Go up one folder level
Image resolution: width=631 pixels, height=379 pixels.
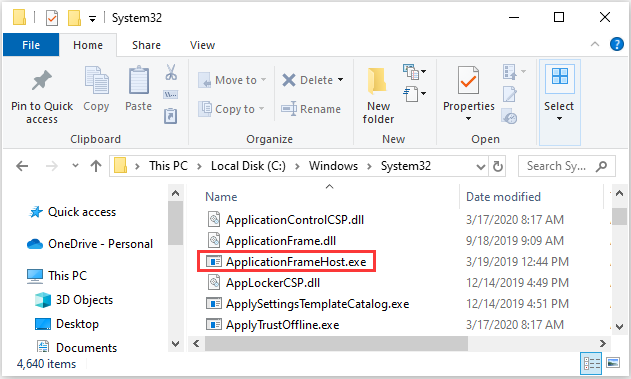(x=96, y=166)
